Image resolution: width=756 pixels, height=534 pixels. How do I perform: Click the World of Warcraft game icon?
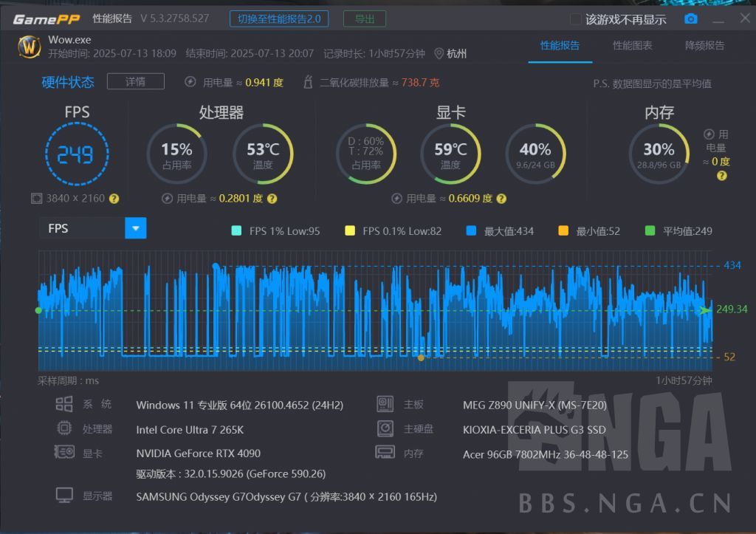pos(28,47)
